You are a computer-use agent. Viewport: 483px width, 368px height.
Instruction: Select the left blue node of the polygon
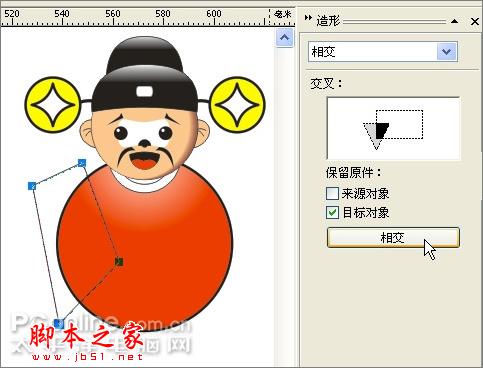pyautogui.click(x=32, y=186)
